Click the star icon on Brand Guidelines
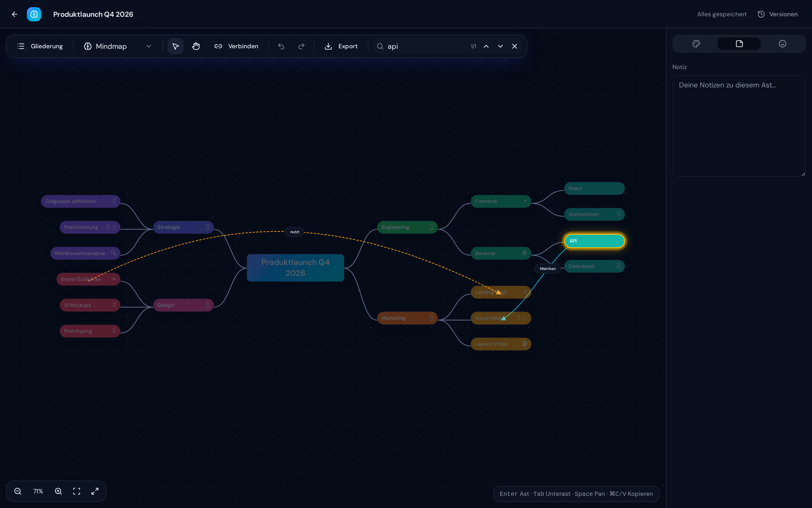This screenshot has height=508, width=812. point(114,279)
